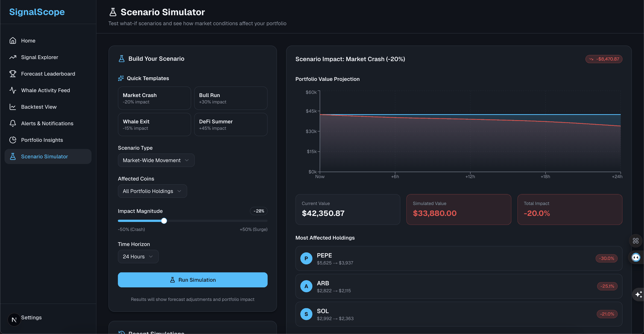Click the Run Simulation button

(193, 280)
